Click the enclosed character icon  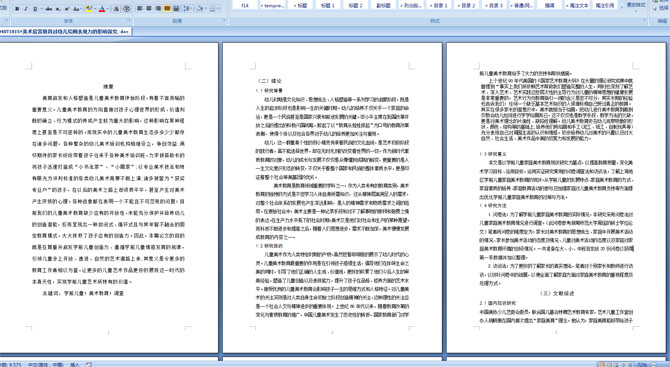click(x=127, y=9)
